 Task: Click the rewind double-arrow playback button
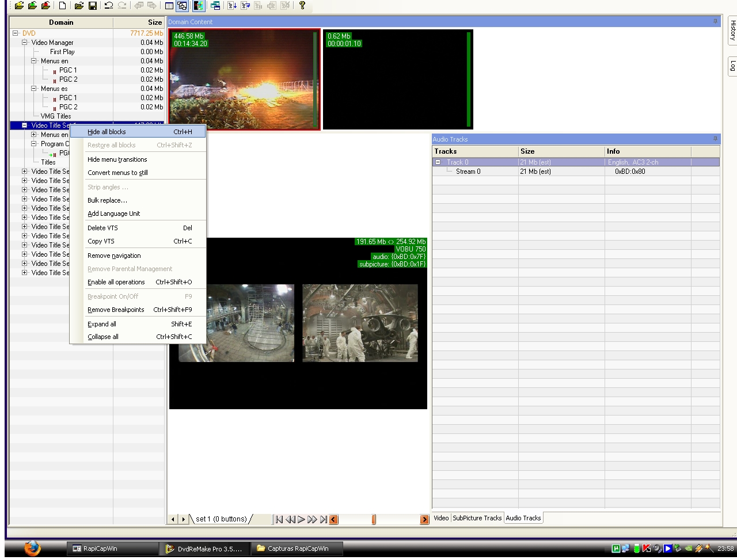pyautogui.click(x=290, y=519)
